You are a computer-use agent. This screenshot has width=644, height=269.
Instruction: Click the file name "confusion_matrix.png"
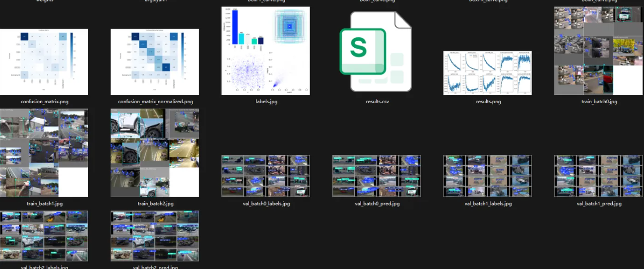[45, 102]
